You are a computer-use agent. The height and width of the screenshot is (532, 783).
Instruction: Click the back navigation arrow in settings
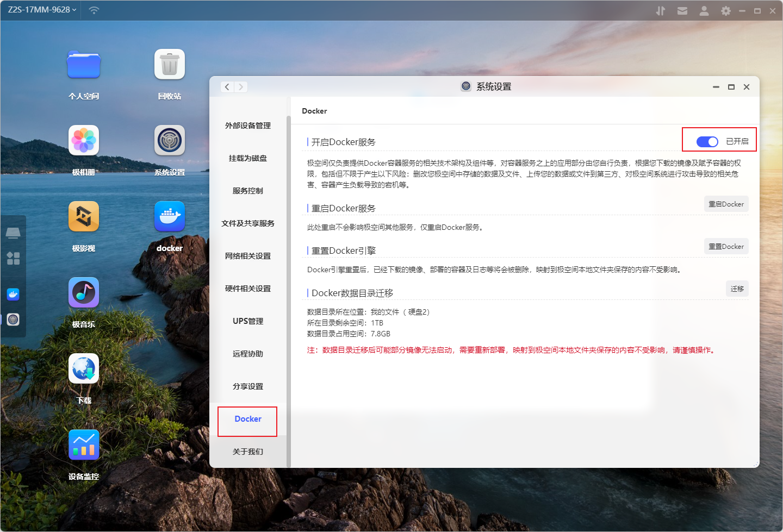(x=227, y=87)
